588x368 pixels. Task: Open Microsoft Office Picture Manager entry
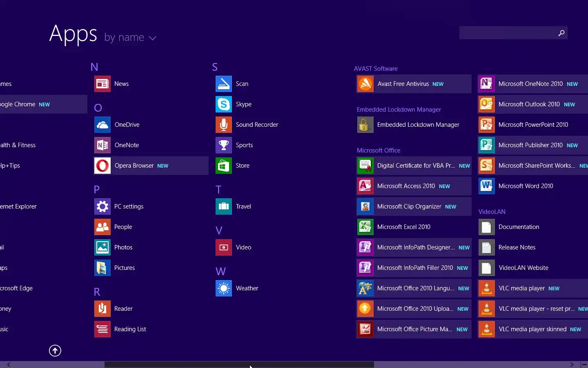click(x=414, y=329)
